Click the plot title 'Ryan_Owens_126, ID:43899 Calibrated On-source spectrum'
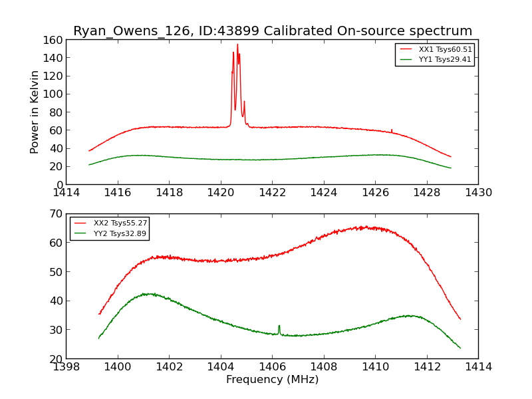This screenshot has width=532, height=399. coord(273,31)
